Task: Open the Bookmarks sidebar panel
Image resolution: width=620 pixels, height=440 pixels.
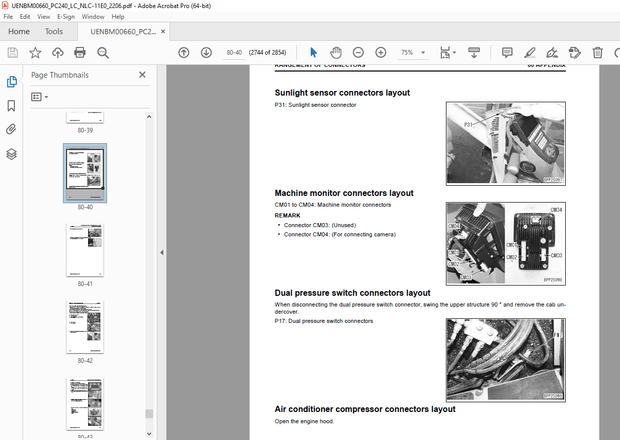Action: tap(11, 106)
